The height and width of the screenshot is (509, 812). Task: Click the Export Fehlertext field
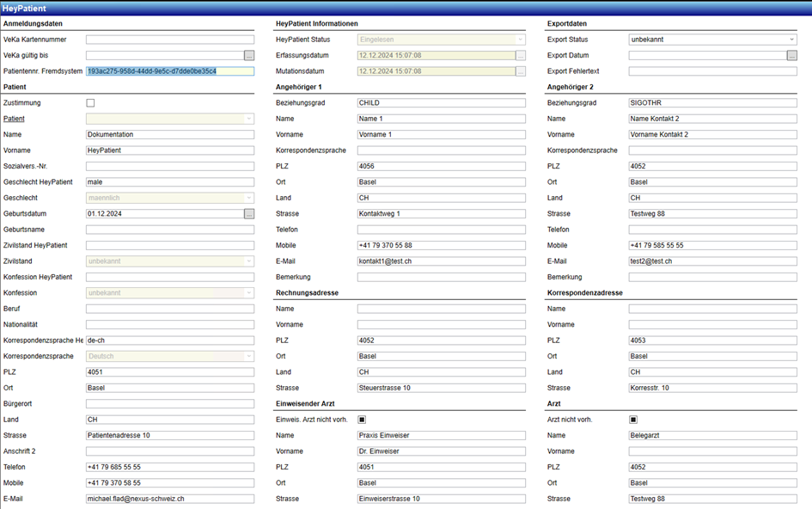[712, 71]
